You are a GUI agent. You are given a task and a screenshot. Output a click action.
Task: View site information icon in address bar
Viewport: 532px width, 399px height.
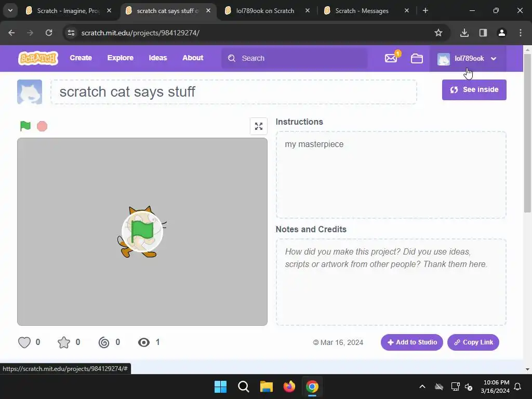coord(71,33)
